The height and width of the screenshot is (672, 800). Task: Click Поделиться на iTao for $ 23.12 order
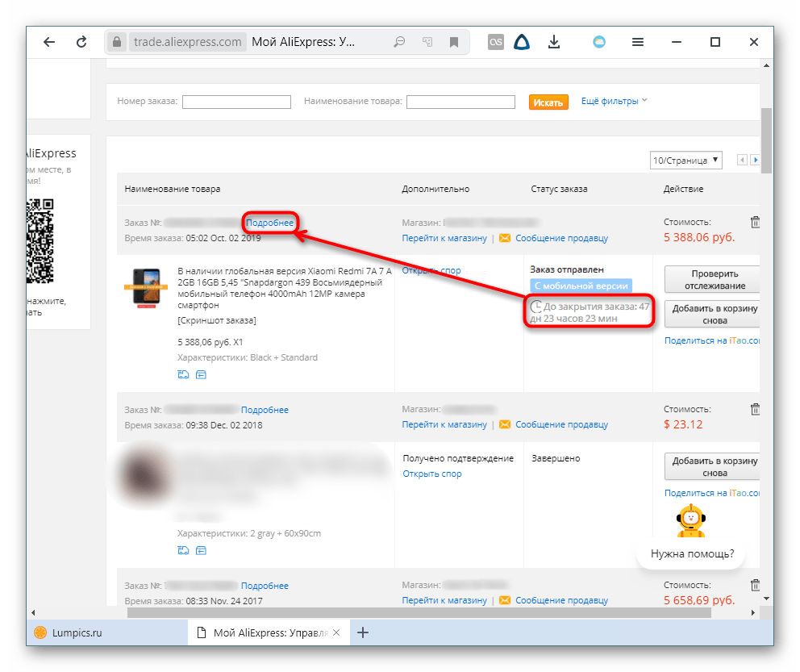point(712,493)
